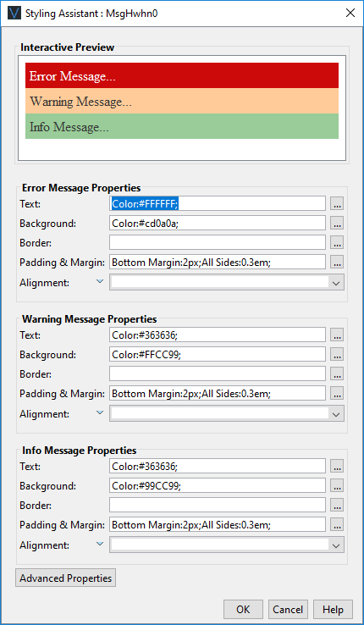364x625 pixels.
Task: Open Advanced Properties
Action: point(66,578)
